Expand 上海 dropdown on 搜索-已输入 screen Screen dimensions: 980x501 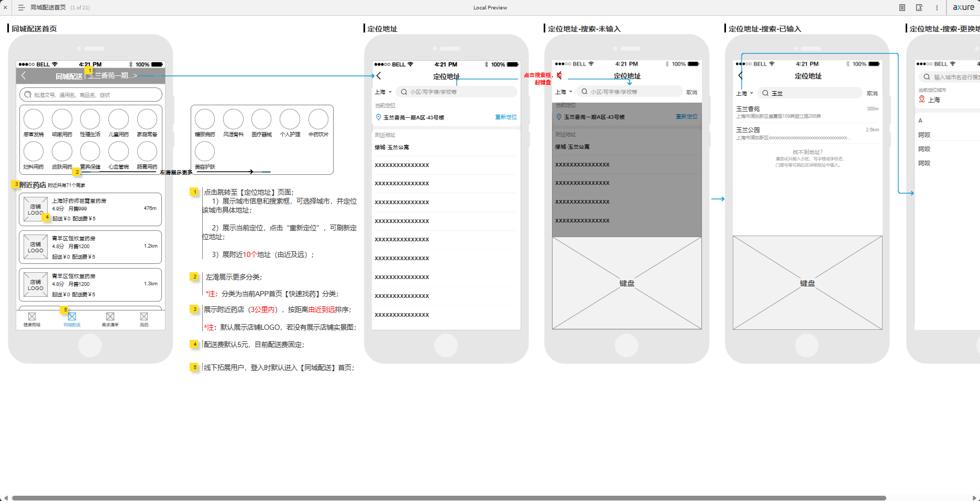coord(744,93)
